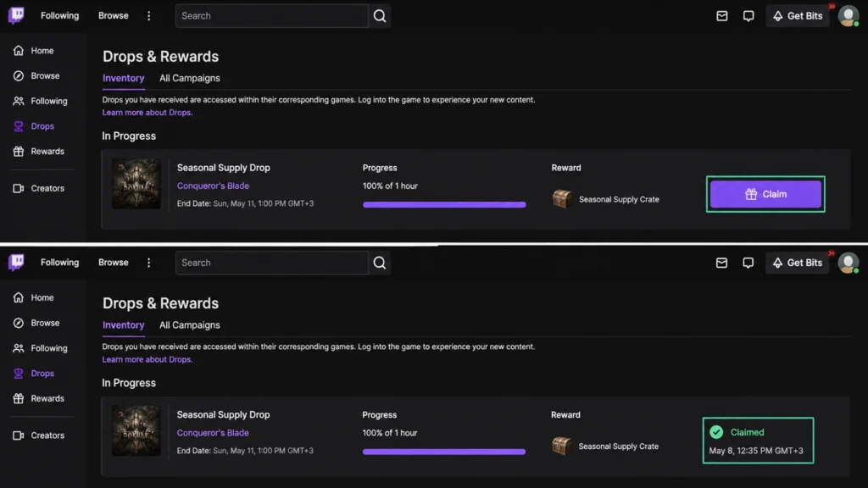Open Twitch logo in upper screenshot
Image resolution: width=868 pixels, height=488 pixels.
16,15
